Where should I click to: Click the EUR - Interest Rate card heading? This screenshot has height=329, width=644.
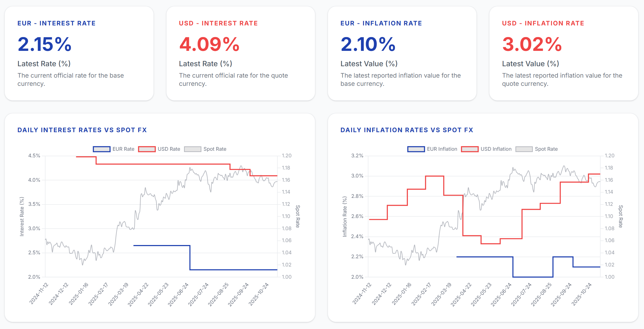click(56, 23)
